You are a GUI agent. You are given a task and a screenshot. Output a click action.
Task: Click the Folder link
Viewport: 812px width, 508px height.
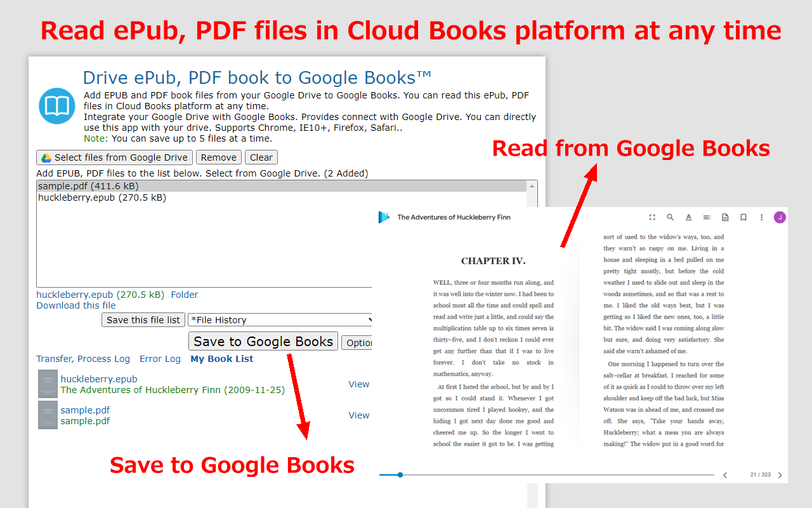(185, 295)
